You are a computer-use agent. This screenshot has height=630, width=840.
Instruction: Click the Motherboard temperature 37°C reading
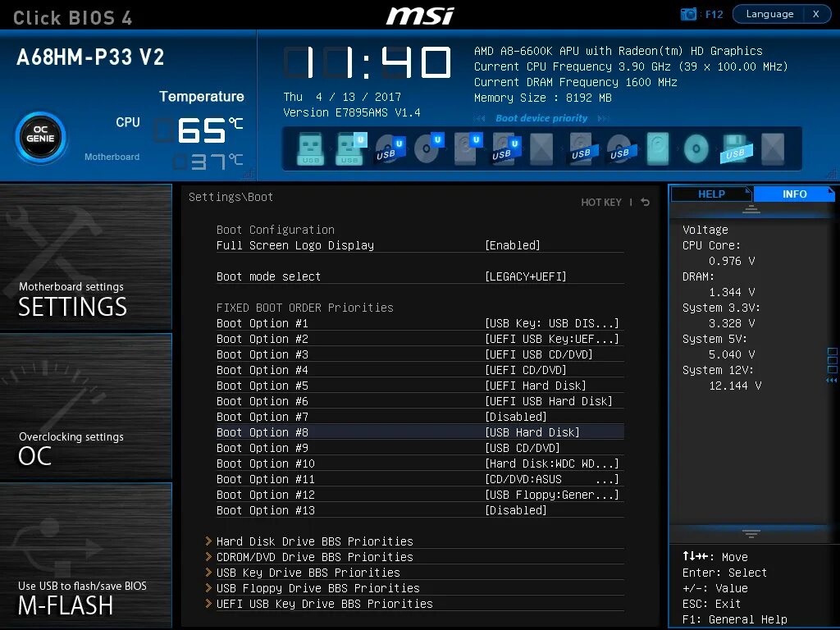208,162
